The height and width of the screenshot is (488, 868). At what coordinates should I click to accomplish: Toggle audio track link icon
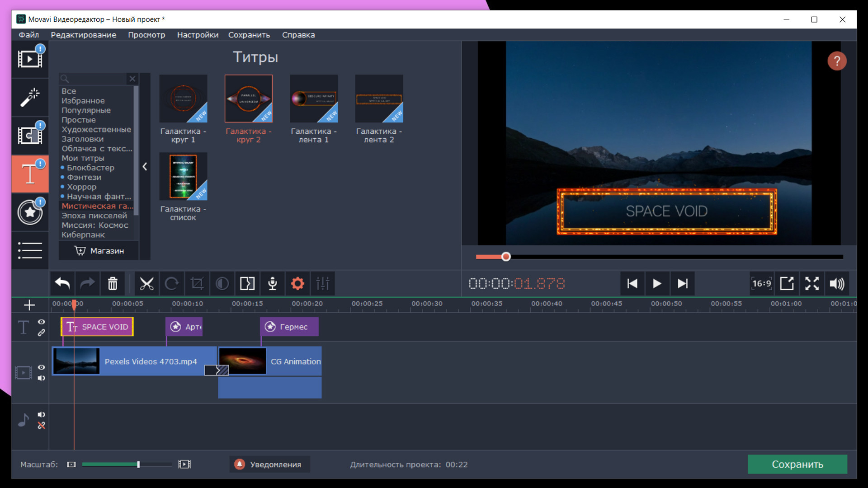[x=41, y=426]
